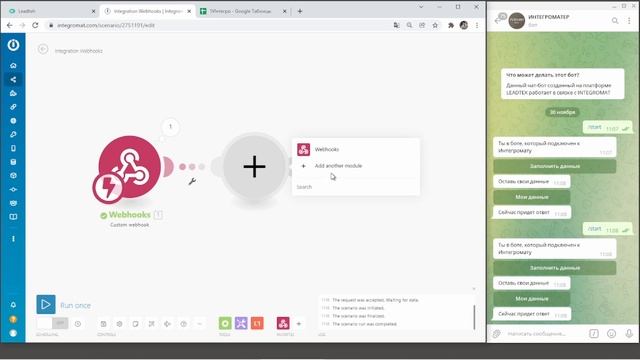The width and height of the screenshot is (640, 360).
Task: Open Devices phone icon in sidebar
Action: click(13, 148)
